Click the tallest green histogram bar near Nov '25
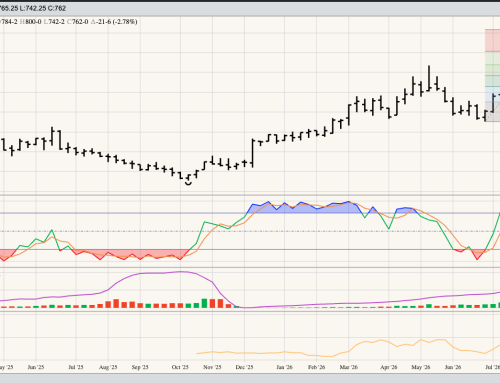Screen dimensions: 500x383 (204, 303)
